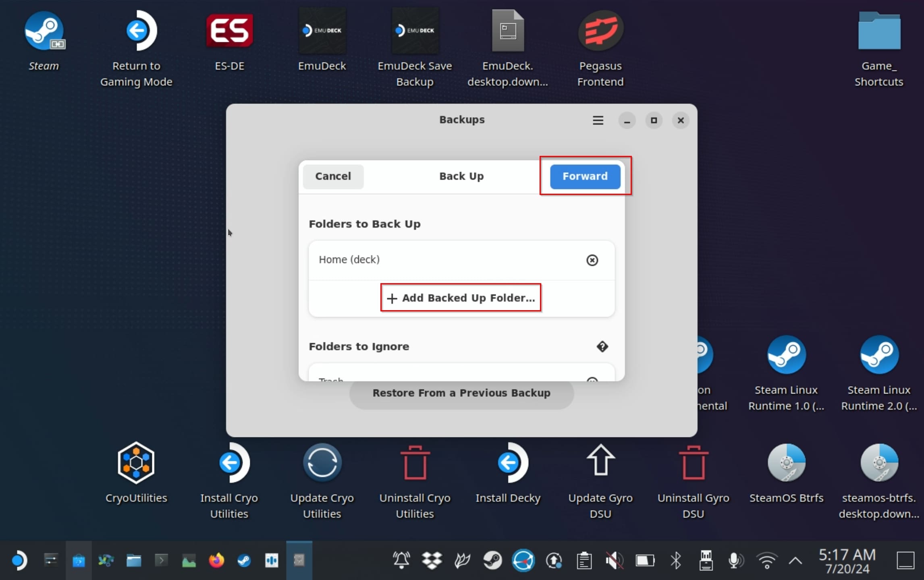The image size is (924, 580).
Task: Click Cancel to dismiss dialog
Action: [x=333, y=176]
